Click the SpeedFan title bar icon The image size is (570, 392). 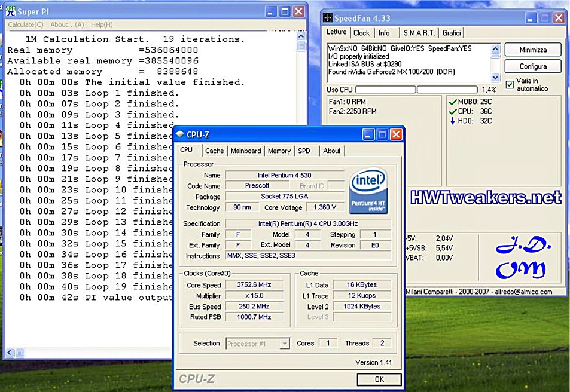(x=328, y=18)
